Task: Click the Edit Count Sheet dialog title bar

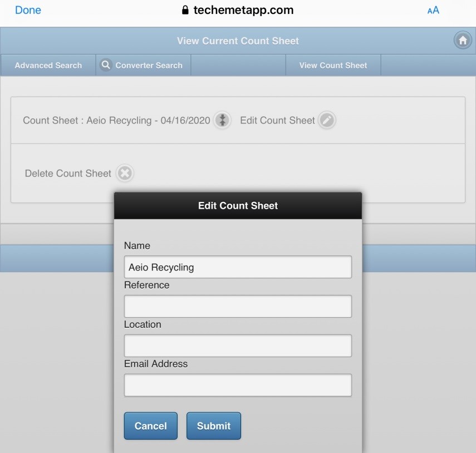Action: click(x=238, y=205)
